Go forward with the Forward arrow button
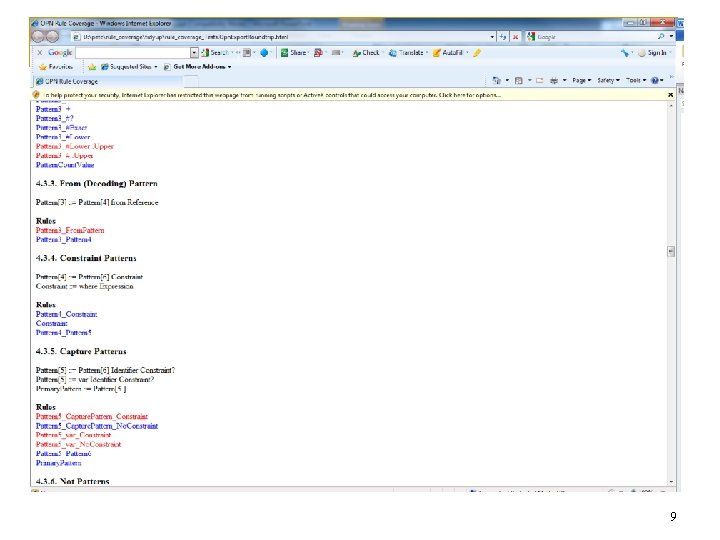 tap(52, 36)
